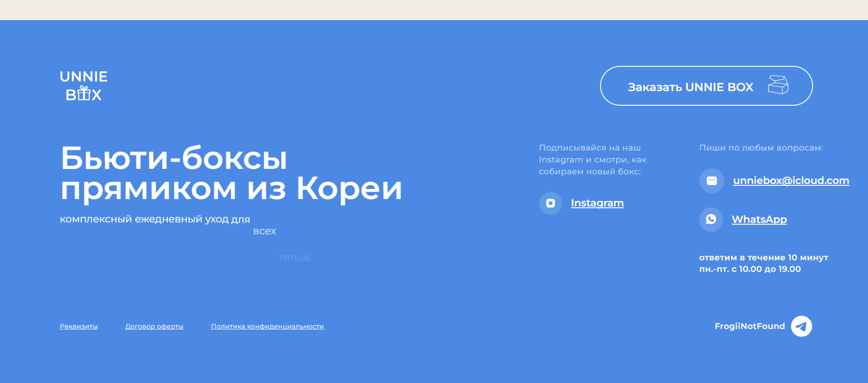The width and height of the screenshot is (868, 383).
Task: Open the WhatsApp text link
Action: [759, 220]
